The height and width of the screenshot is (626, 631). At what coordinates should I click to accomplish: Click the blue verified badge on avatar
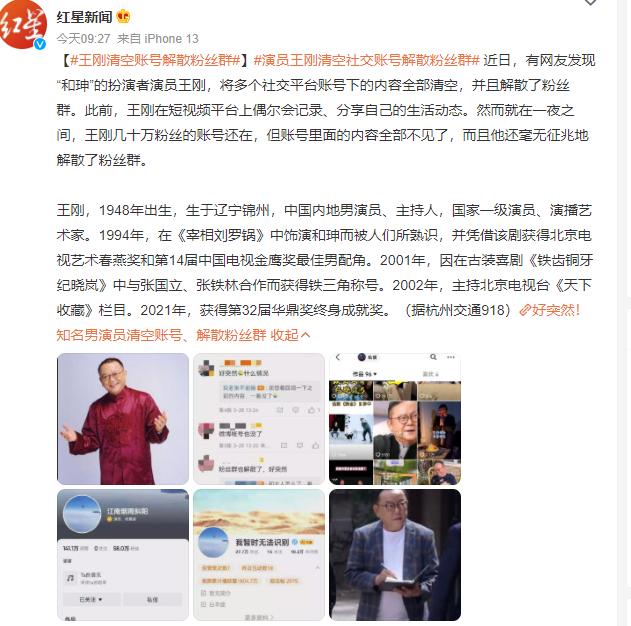click(x=40, y=44)
